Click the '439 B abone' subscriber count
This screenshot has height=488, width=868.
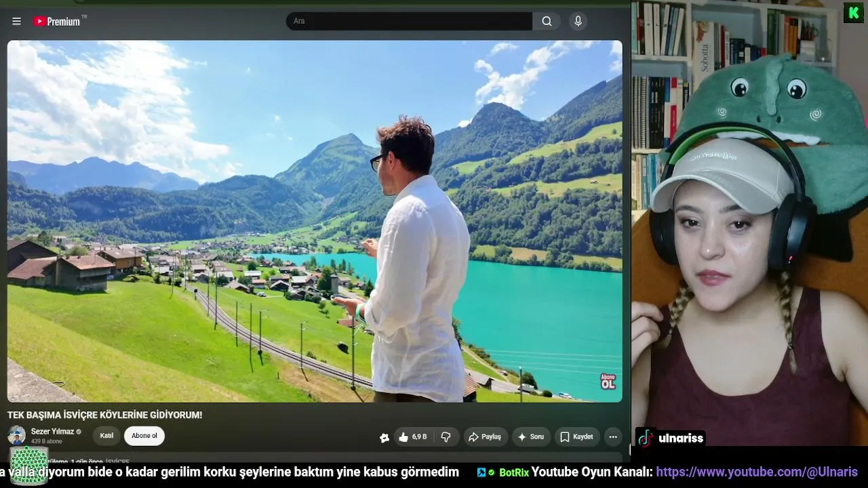[47, 441]
